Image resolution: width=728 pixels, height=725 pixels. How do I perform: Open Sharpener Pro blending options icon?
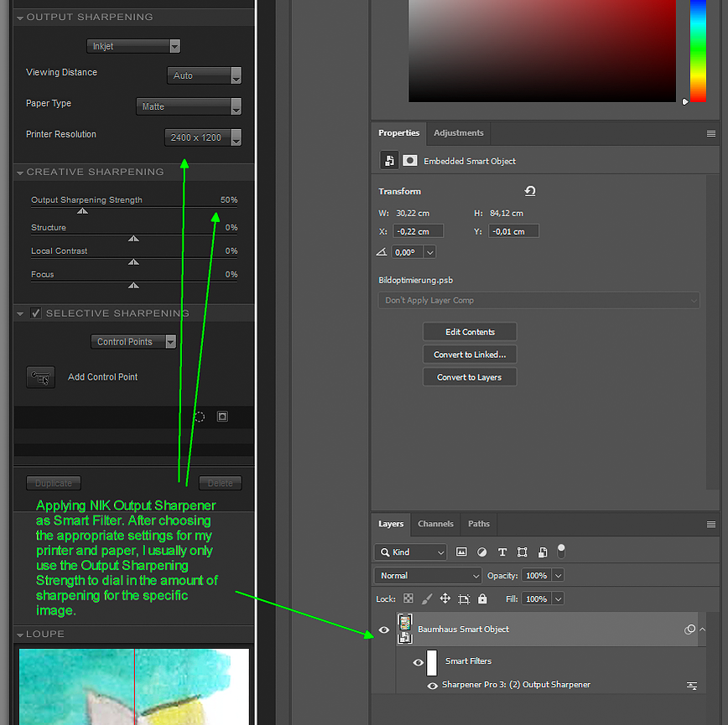coord(692,685)
